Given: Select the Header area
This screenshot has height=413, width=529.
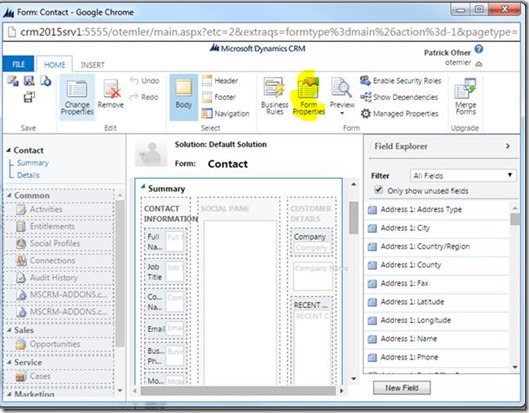Looking at the screenshot, I should [x=220, y=81].
